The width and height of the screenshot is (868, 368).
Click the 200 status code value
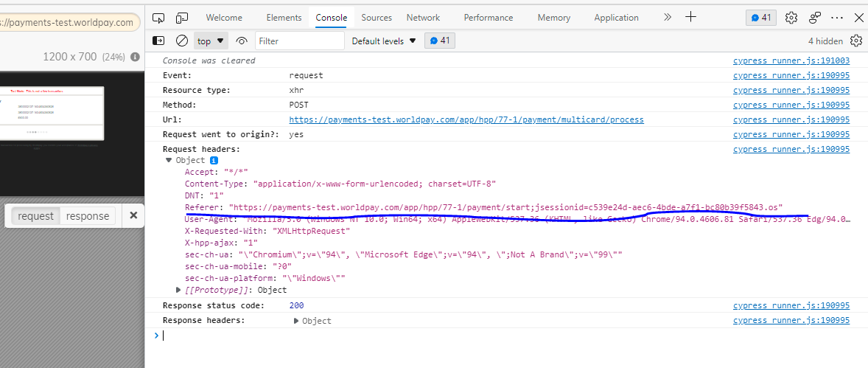point(296,305)
